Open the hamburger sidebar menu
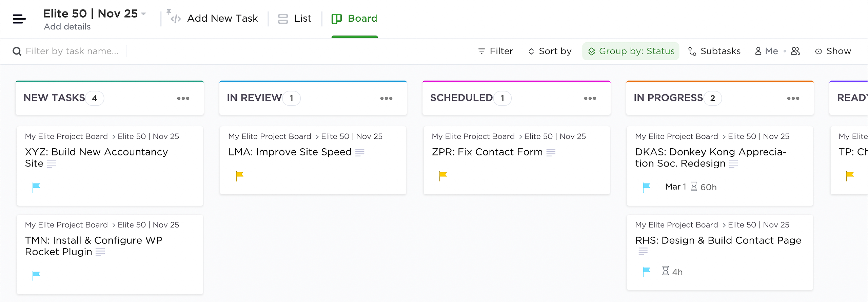The image size is (868, 302). [x=19, y=19]
